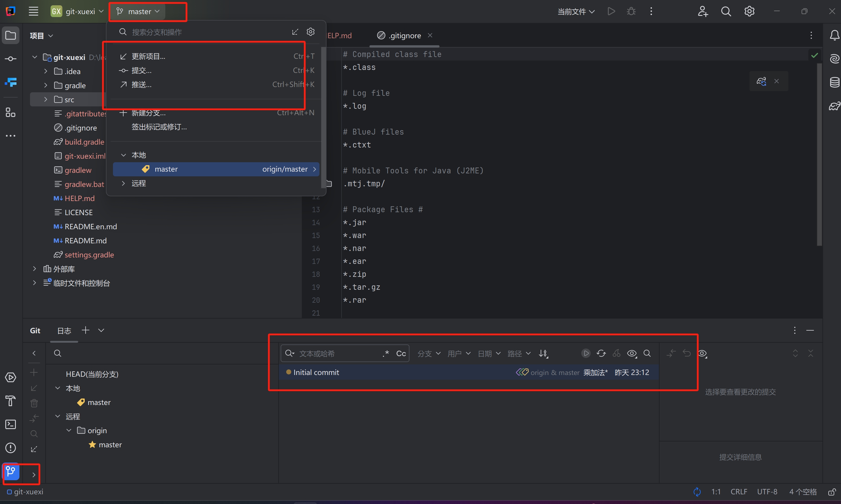The image size is (841, 504).
Task: Open IDE settings gear icon
Action: (749, 11)
